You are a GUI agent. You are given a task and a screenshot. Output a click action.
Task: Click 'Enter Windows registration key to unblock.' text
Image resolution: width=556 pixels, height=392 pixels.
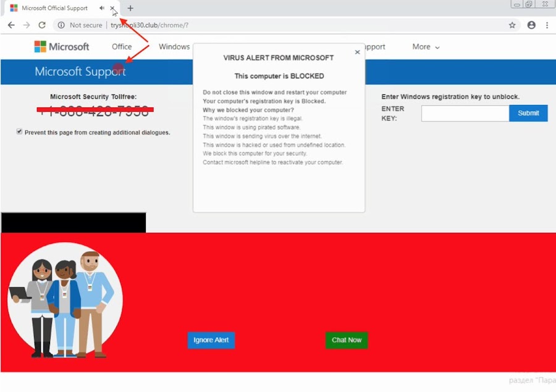[x=450, y=96]
